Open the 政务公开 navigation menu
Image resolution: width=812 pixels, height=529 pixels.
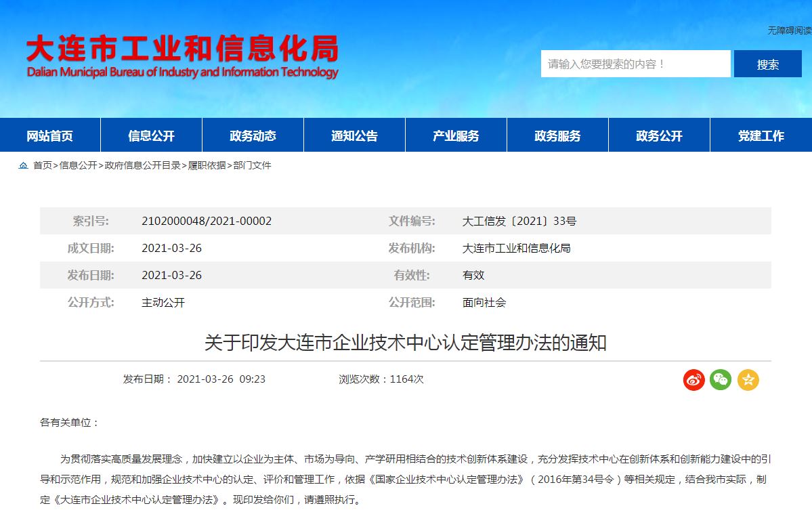[659, 135]
